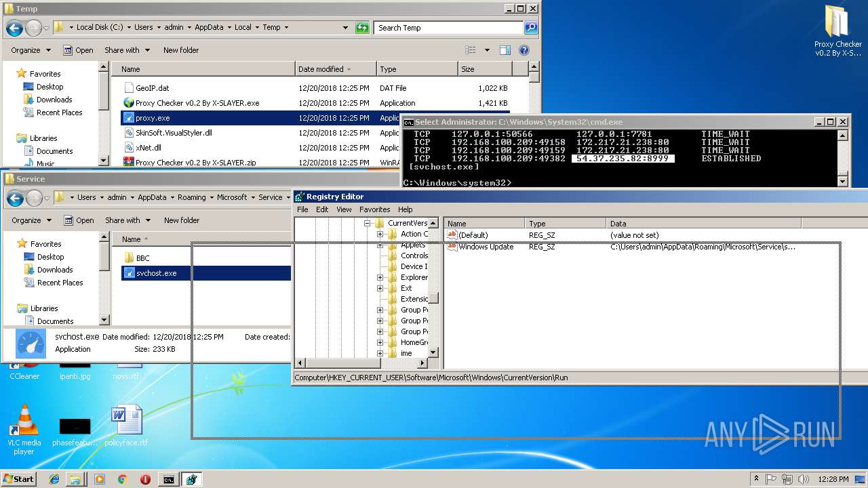Open Organize dropdown in Service window
The image size is (868, 488).
[x=32, y=220]
